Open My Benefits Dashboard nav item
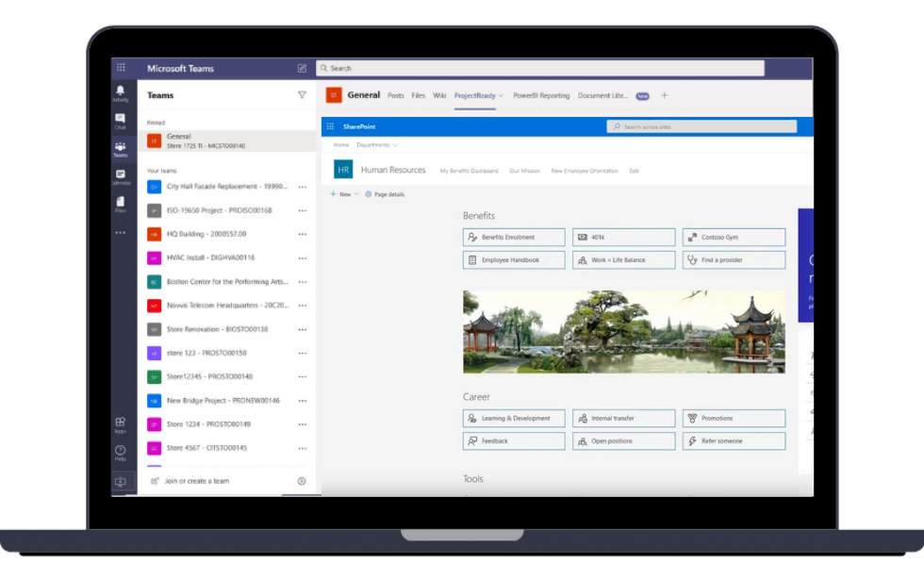 (x=470, y=171)
